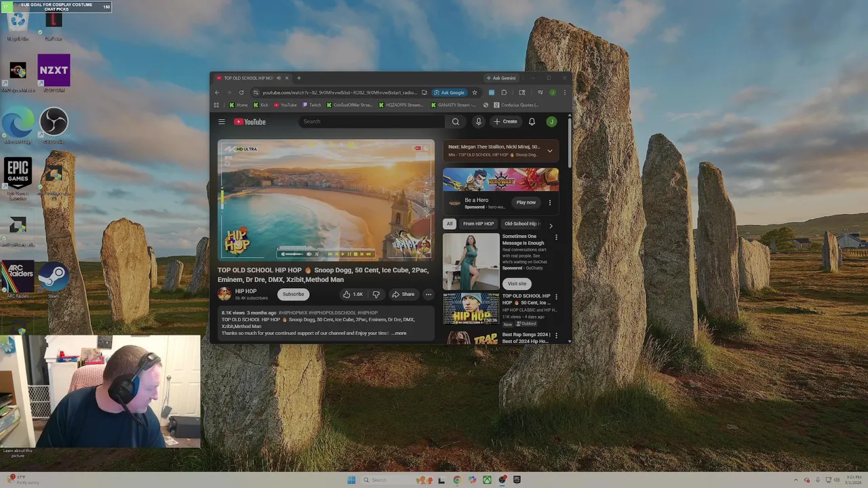Open more actions ellipsis beside Share
The image size is (868, 488).
pos(429,294)
